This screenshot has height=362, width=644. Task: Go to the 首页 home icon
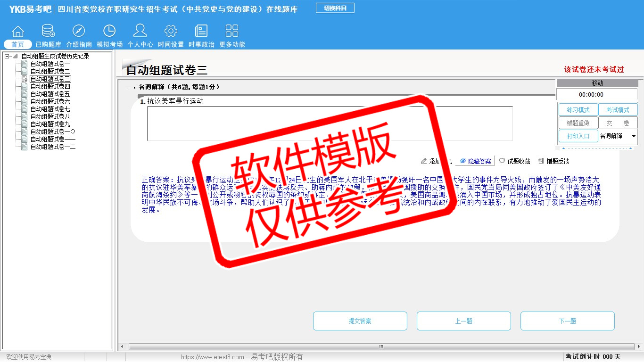click(18, 31)
